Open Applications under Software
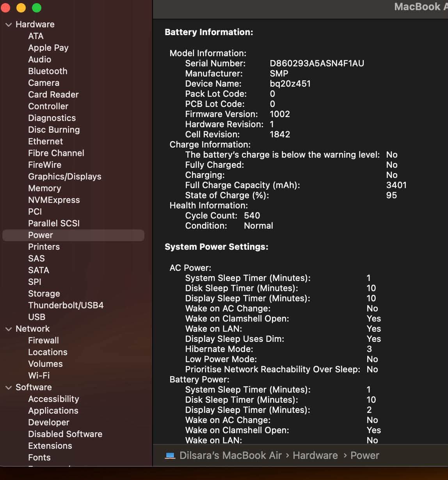This screenshot has height=480, width=448. (53, 411)
